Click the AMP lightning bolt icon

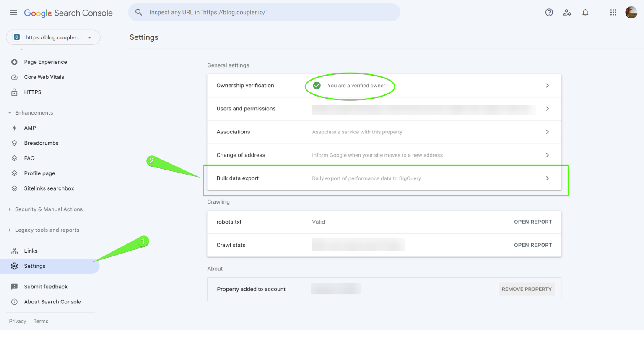tap(14, 128)
